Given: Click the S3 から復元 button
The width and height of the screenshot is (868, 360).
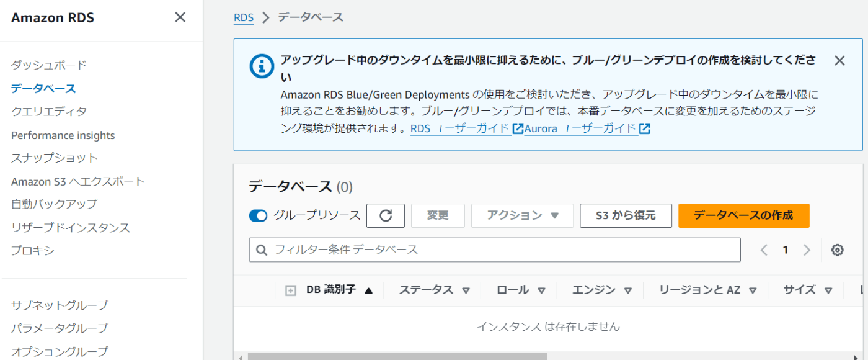Looking at the screenshot, I should [626, 215].
